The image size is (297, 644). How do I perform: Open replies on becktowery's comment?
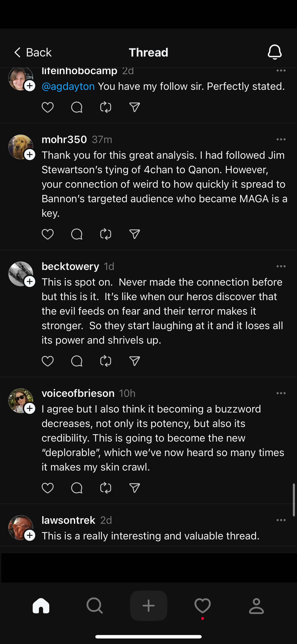click(76, 361)
